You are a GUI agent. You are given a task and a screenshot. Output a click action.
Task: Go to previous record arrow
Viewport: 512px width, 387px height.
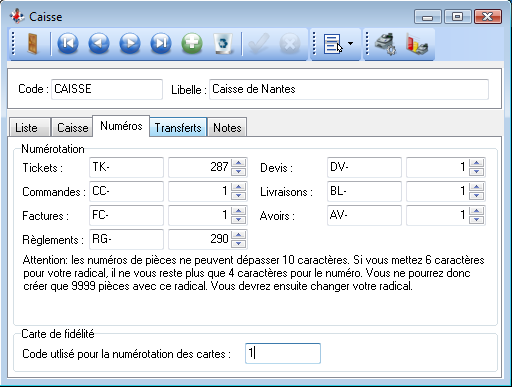[99, 43]
